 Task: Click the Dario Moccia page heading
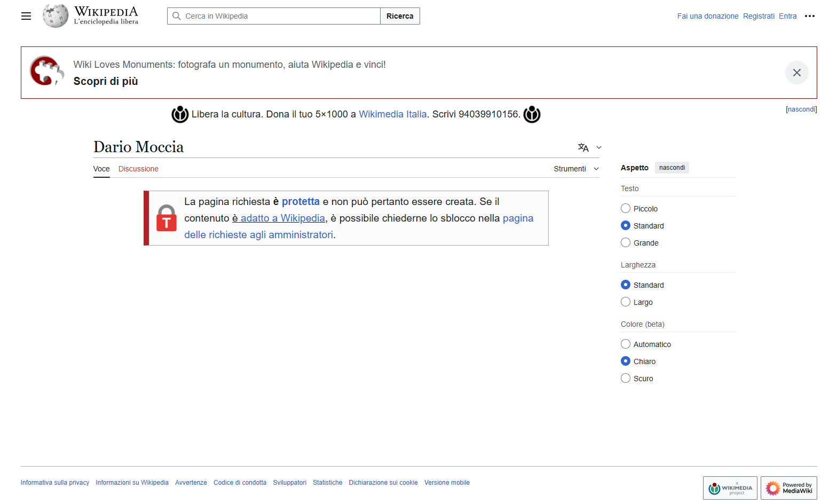(138, 147)
